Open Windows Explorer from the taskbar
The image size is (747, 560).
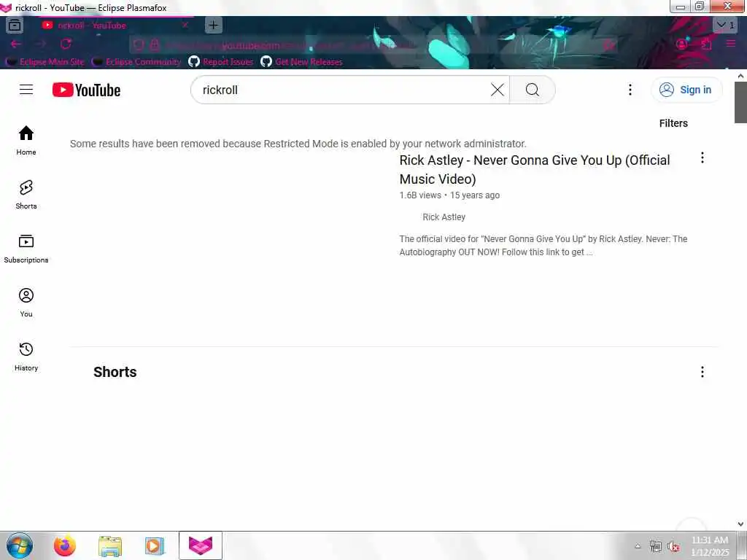(110, 545)
